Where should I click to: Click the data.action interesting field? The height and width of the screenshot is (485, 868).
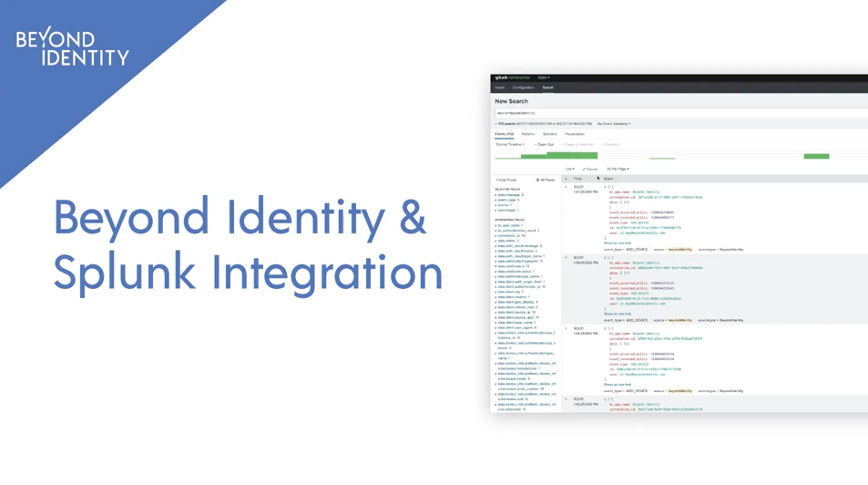(x=506, y=241)
